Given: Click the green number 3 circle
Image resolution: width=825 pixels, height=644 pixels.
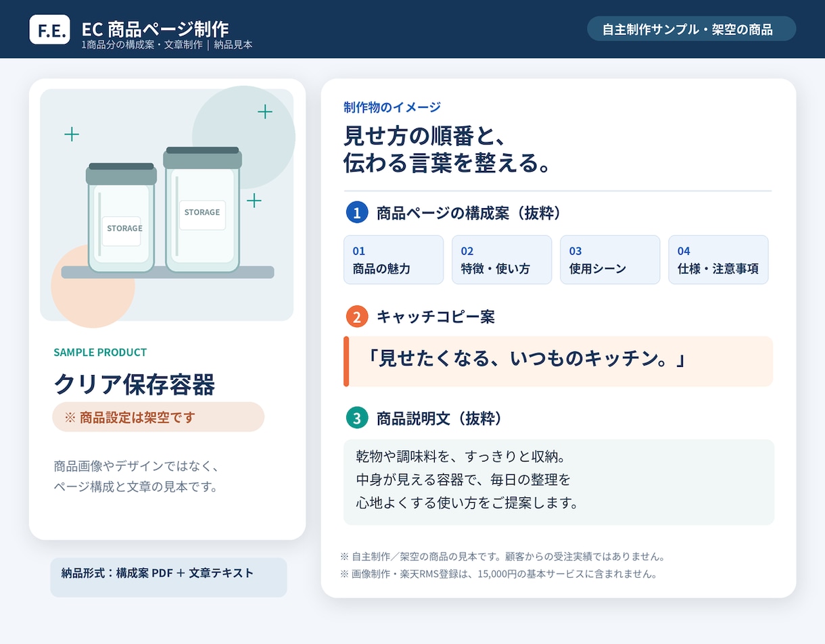Looking at the screenshot, I should pyautogui.click(x=356, y=418).
